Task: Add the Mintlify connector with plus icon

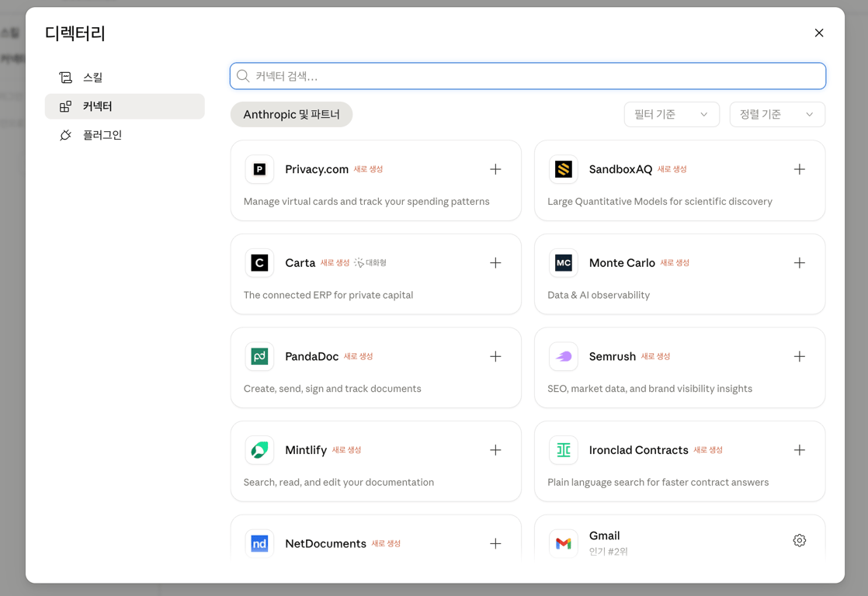Action: 495,450
